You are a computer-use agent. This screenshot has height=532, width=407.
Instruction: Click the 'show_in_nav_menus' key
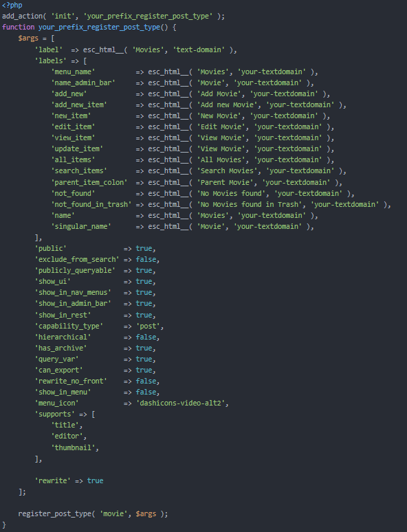[73, 293]
